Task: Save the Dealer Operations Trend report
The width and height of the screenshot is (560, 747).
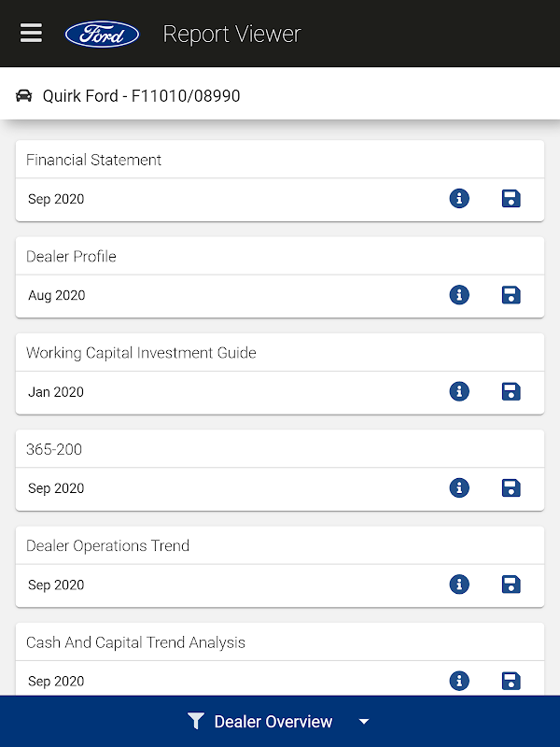Action: (511, 585)
